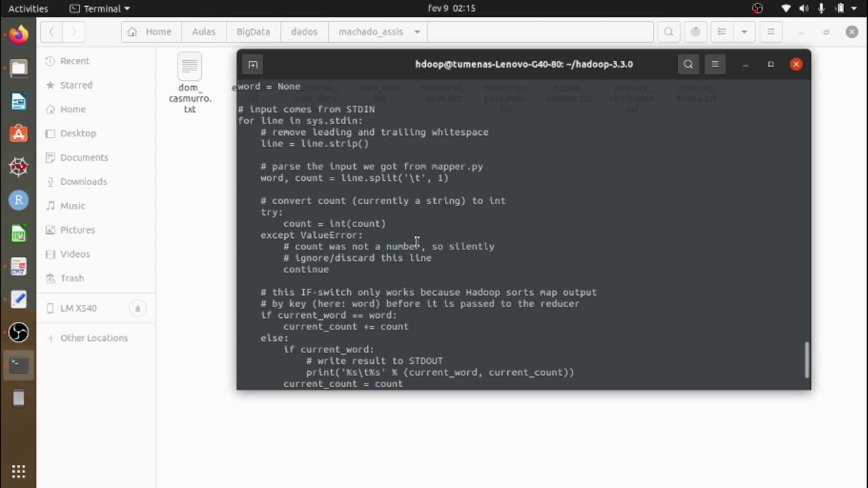Close the terminal window
The width and height of the screenshot is (868, 488).
[796, 64]
